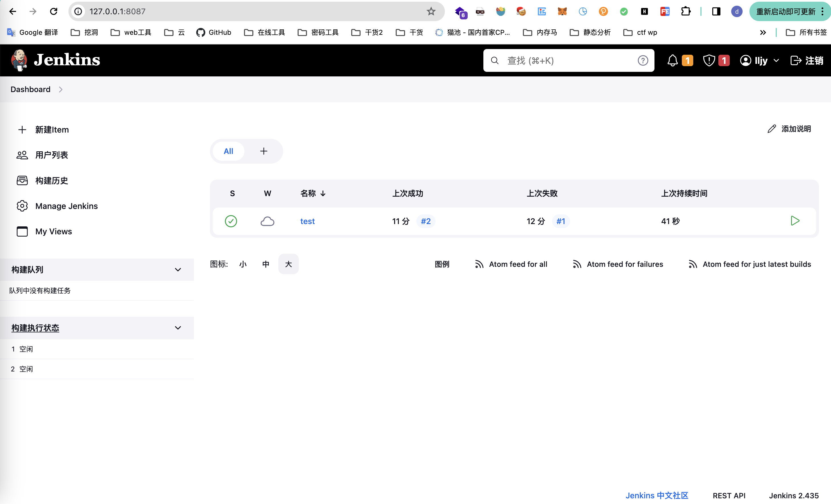The image size is (831, 504).
Task: Set icon size to 中
Action: tap(266, 264)
